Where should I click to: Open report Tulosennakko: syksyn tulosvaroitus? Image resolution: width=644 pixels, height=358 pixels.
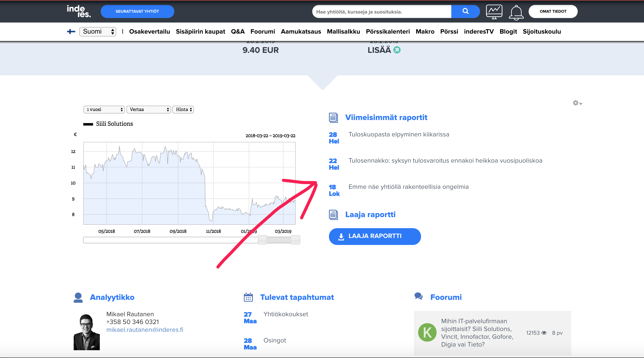pos(446,161)
